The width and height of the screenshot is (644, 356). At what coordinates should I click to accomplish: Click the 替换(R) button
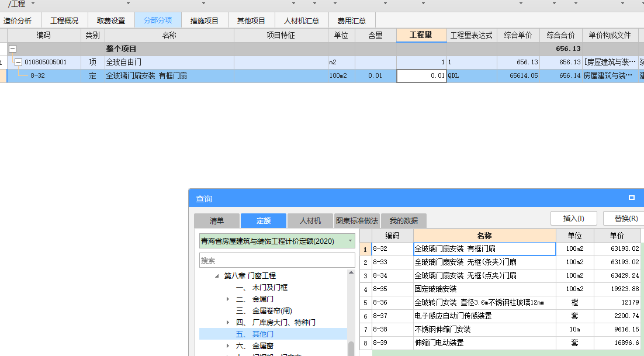625,219
